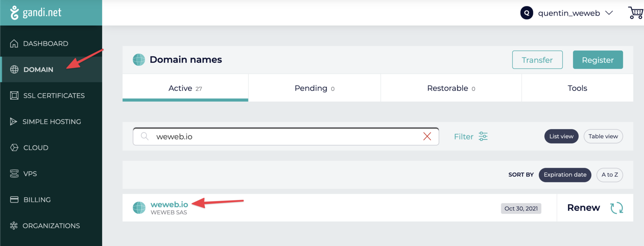This screenshot has height=246, width=644.
Task: Click the magnifying glass search icon
Action: pyautogui.click(x=144, y=136)
